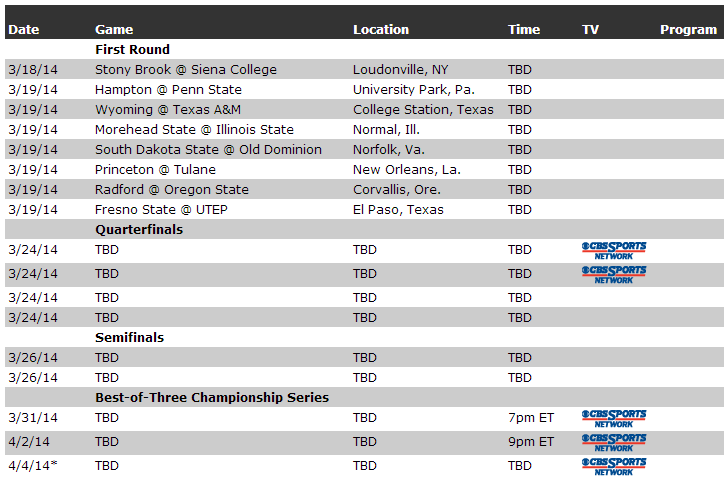
Task: Click the CBS Sports Network logo for first 3/24/14 quarterfinal
Action: [x=614, y=251]
